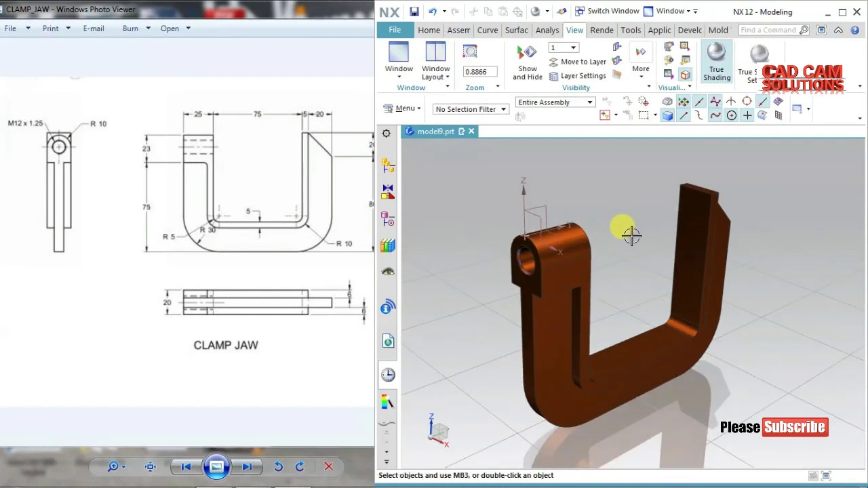Minimize the ribbon with the up chevron
Screen dimensions: 868x488
(x=839, y=30)
